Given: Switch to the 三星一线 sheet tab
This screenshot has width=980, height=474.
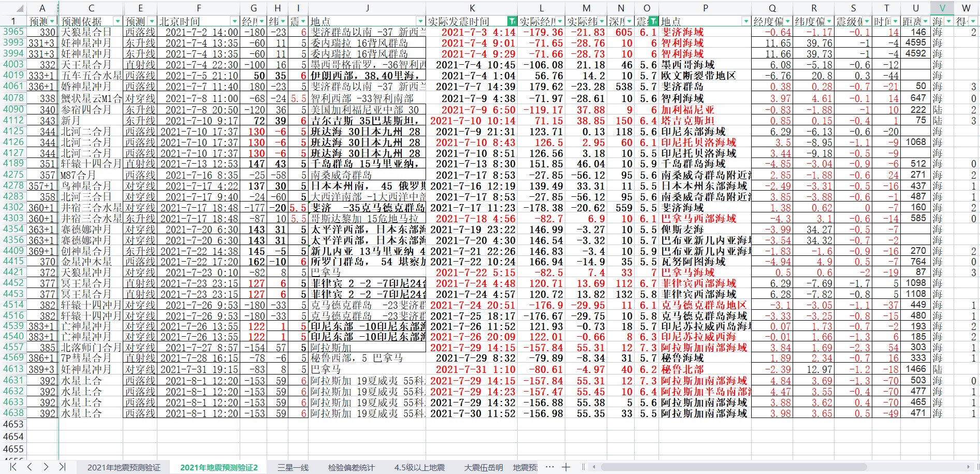Looking at the screenshot, I should pyautogui.click(x=293, y=467).
